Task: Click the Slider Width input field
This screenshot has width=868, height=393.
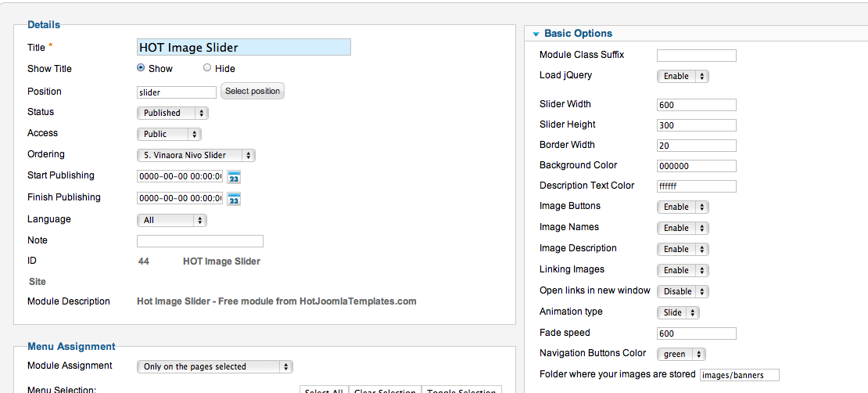Action: tap(697, 105)
